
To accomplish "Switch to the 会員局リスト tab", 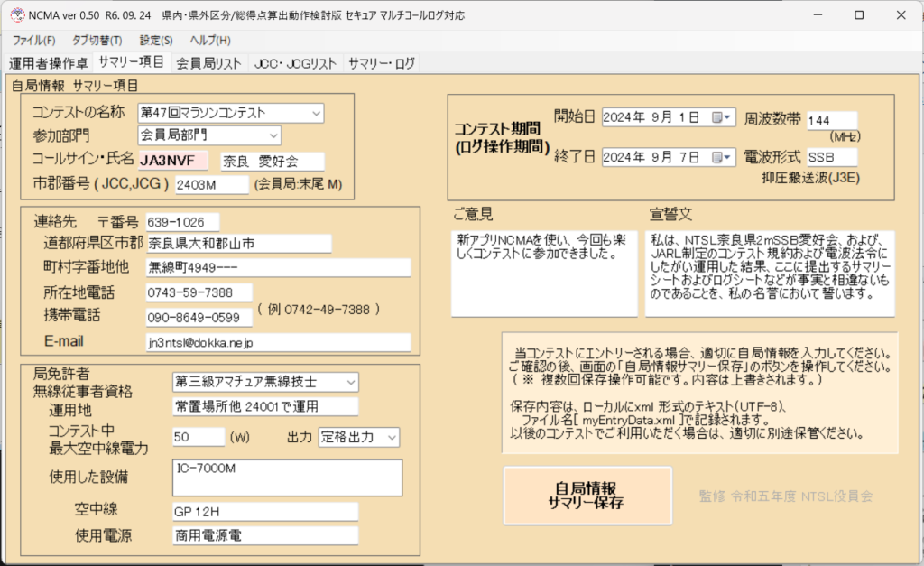I will (x=208, y=63).
